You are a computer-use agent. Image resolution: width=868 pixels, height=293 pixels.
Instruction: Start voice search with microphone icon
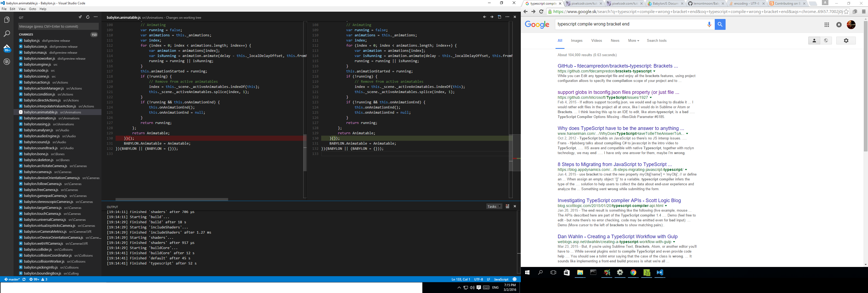coord(709,24)
